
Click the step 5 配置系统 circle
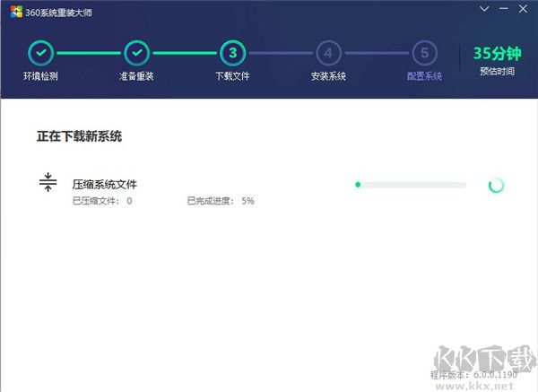pos(425,53)
